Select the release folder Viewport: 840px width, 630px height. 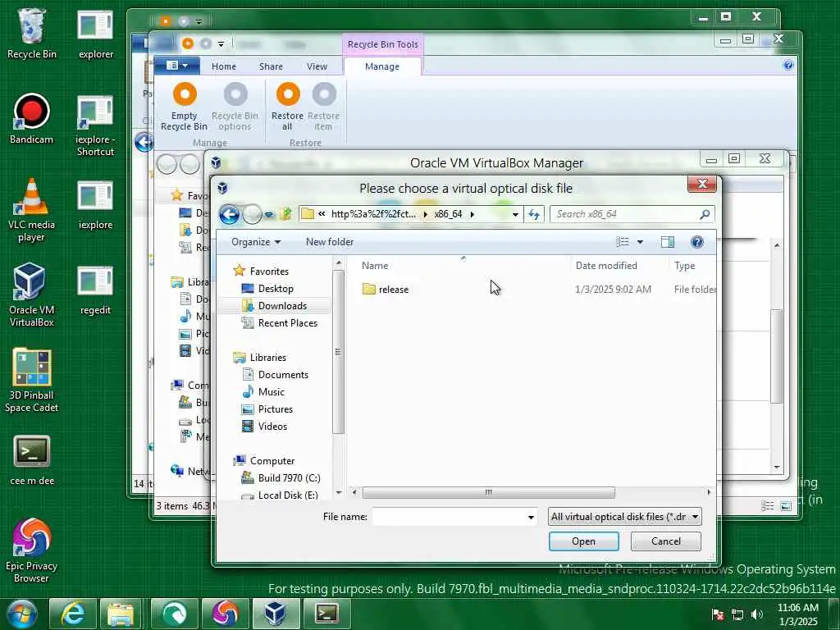pos(386,290)
